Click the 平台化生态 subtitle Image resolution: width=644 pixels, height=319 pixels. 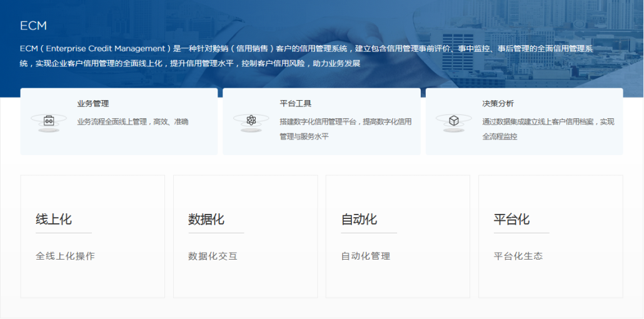(518, 256)
